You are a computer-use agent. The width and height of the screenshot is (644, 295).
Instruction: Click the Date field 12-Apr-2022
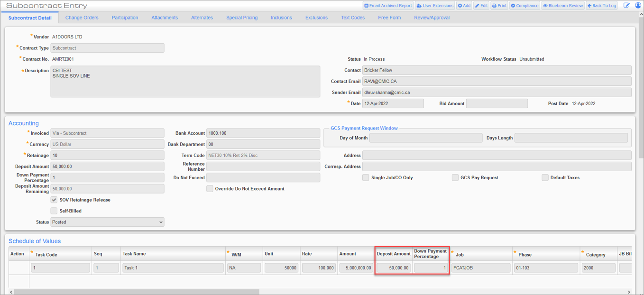point(393,103)
